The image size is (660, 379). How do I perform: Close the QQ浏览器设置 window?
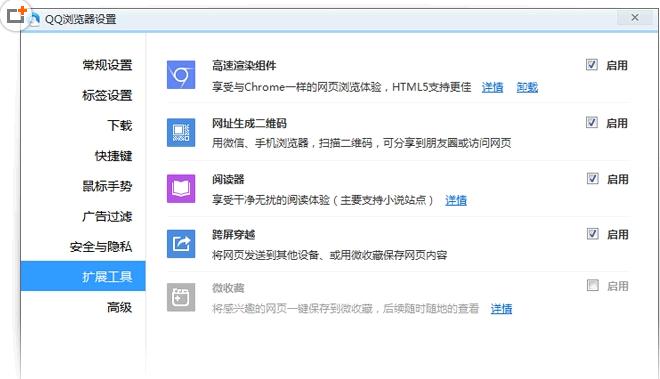click(x=635, y=18)
